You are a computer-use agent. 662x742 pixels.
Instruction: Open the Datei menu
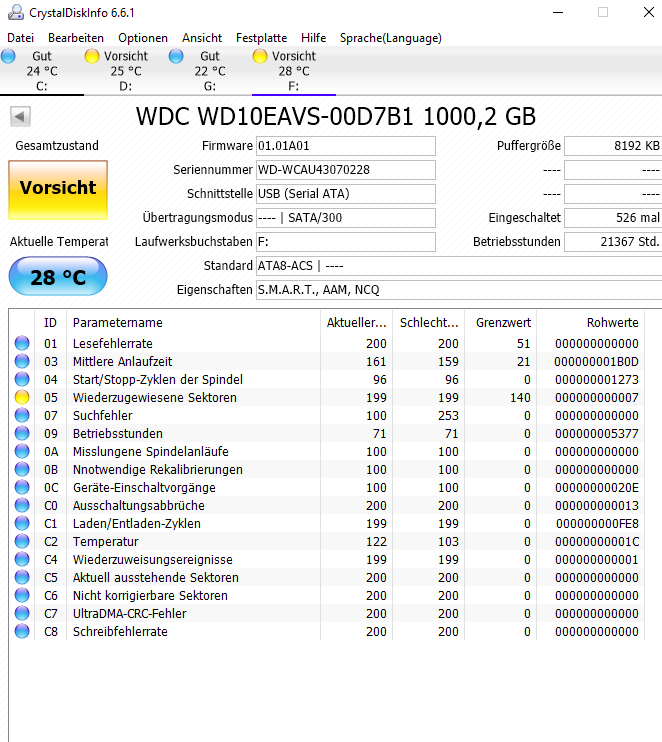[20, 38]
